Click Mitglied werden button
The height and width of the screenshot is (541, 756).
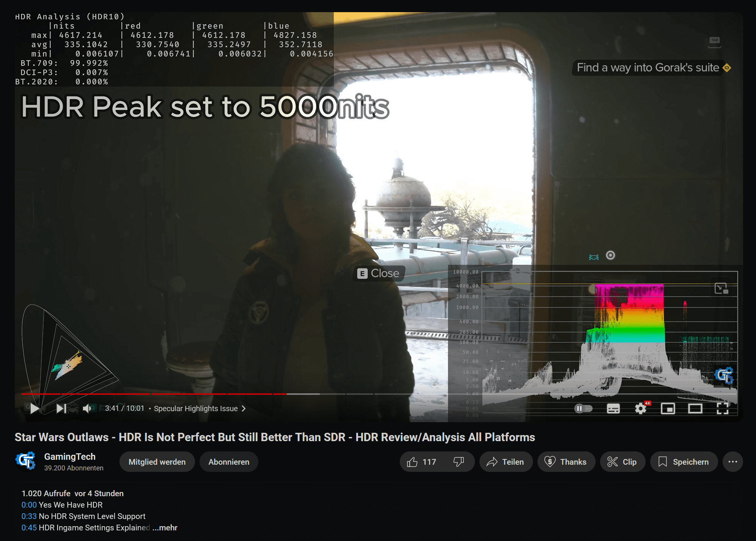click(x=157, y=462)
